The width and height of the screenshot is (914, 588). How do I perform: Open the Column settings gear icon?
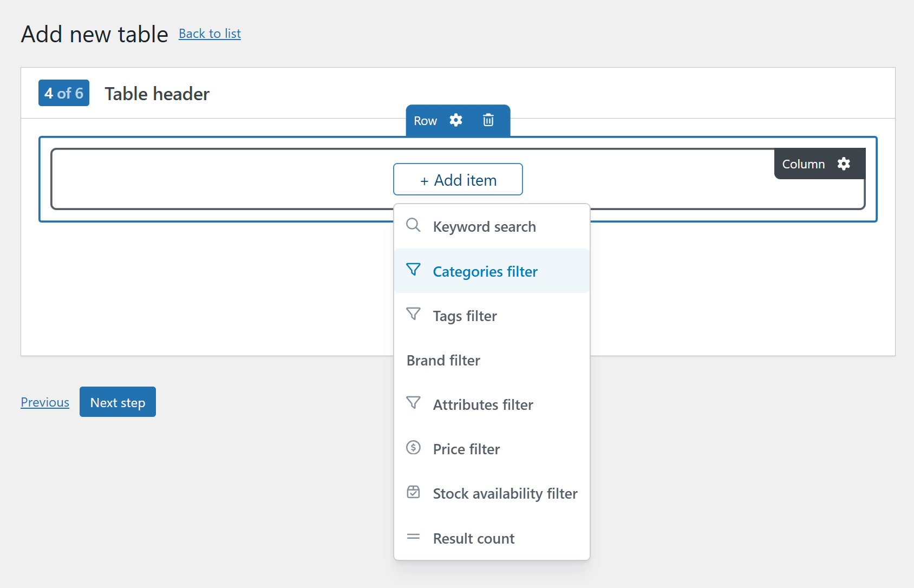pos(844,164)
